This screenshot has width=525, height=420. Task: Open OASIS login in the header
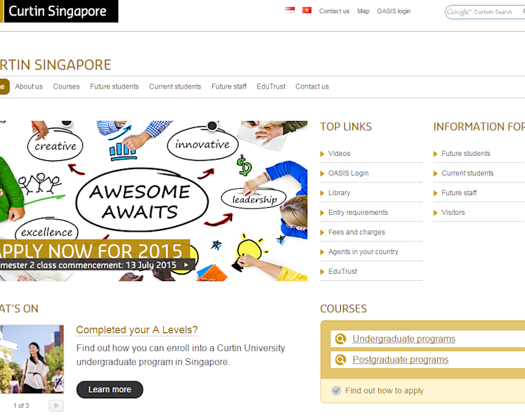(x=394, y=11)
